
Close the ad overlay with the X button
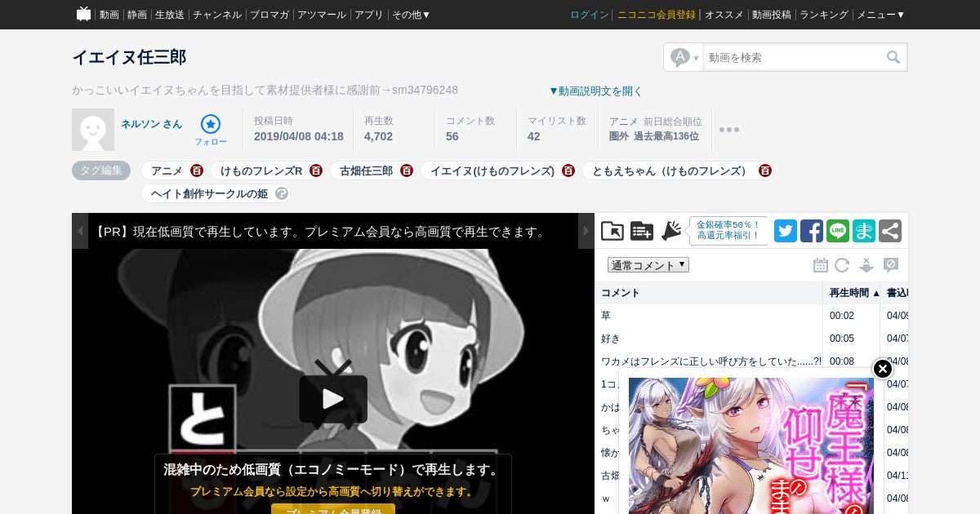[x=883, y=369]
